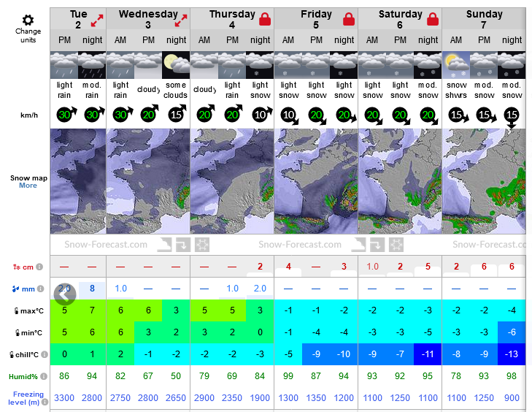The image size is (532, 412).
Task: Click the Change units label
Action: (28, 35)
